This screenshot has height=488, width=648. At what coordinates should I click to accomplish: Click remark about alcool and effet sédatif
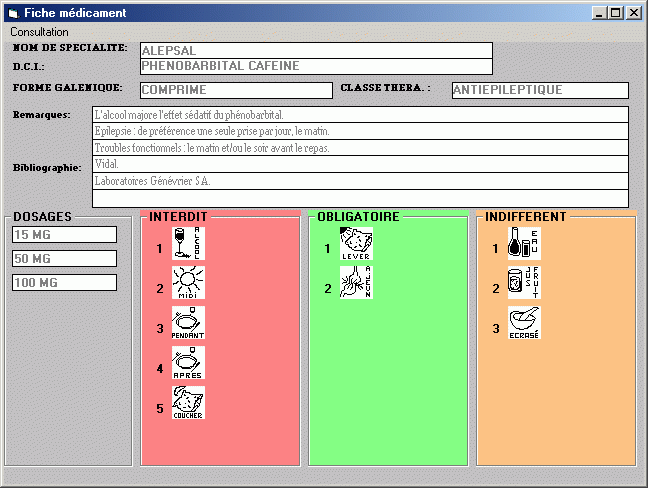360,114
